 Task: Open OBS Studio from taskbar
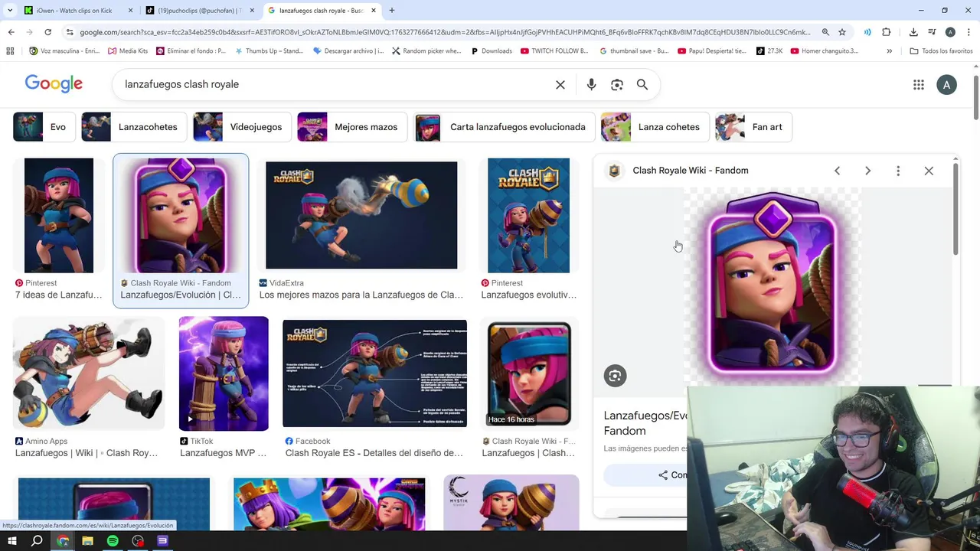(138, 541)
